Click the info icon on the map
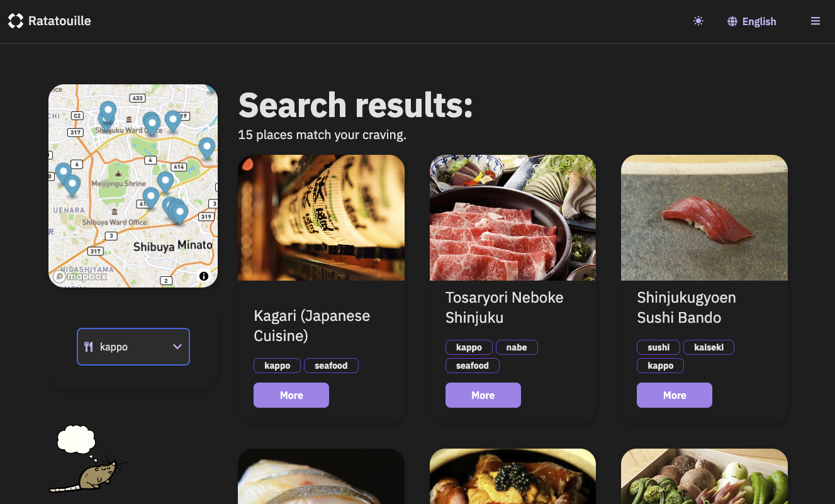 click(203, 276)
